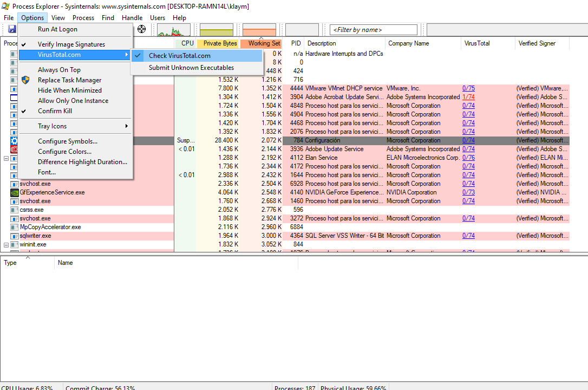Select the csrss.exe process row
588x390 pixels.
[x=31, y=210]
